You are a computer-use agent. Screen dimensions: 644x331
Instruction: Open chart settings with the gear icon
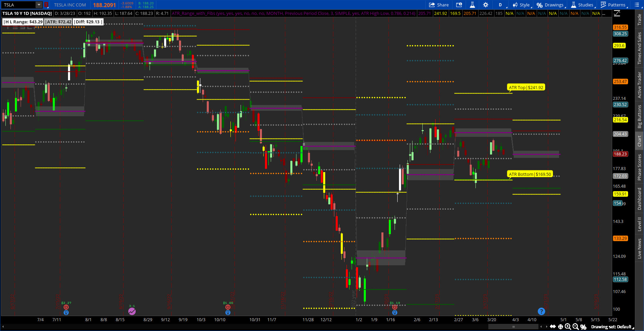coord(486,5)
